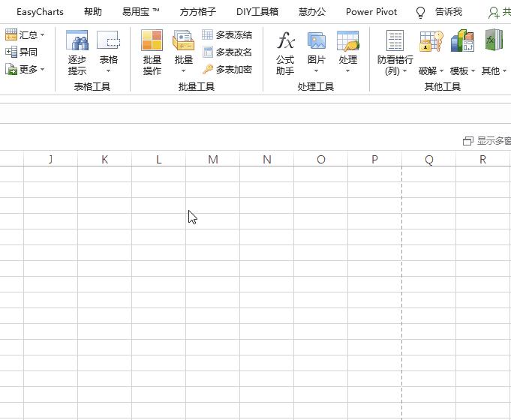Click the 显示多窗 windows icon
The image size is (511, 420).
(468, 141)
